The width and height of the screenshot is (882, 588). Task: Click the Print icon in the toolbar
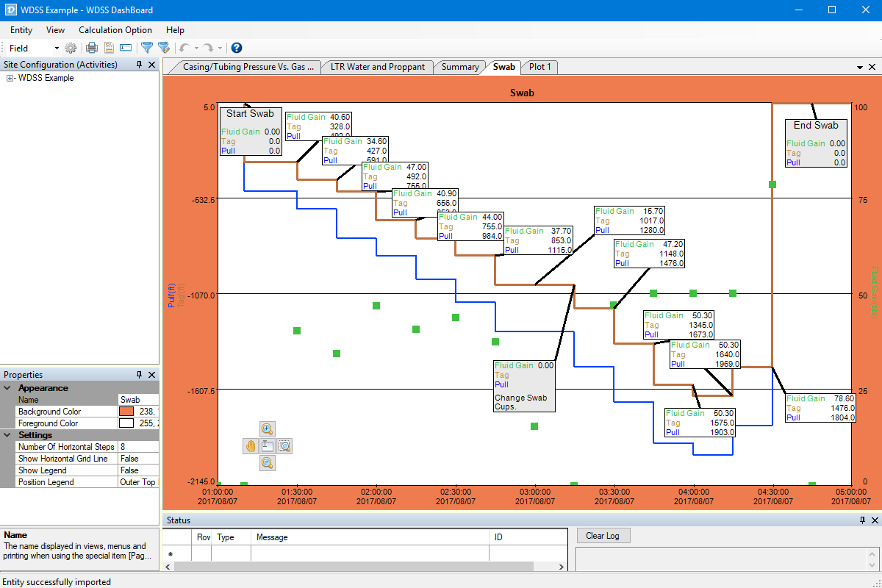coord(92,48)
